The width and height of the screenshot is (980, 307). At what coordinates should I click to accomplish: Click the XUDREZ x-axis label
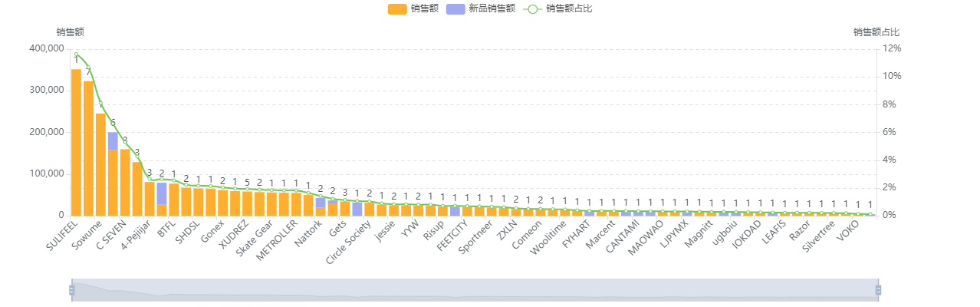point(235,234)
